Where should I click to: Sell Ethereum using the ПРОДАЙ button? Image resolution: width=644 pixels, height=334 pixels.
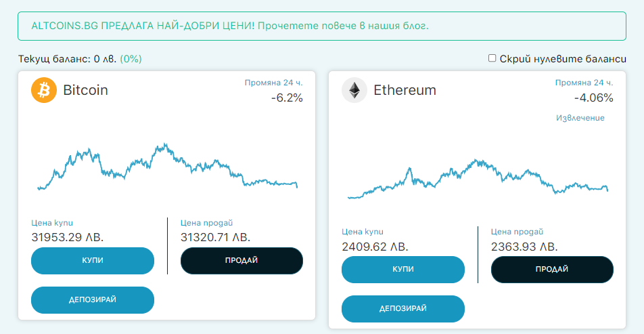[x=553, y=270]
